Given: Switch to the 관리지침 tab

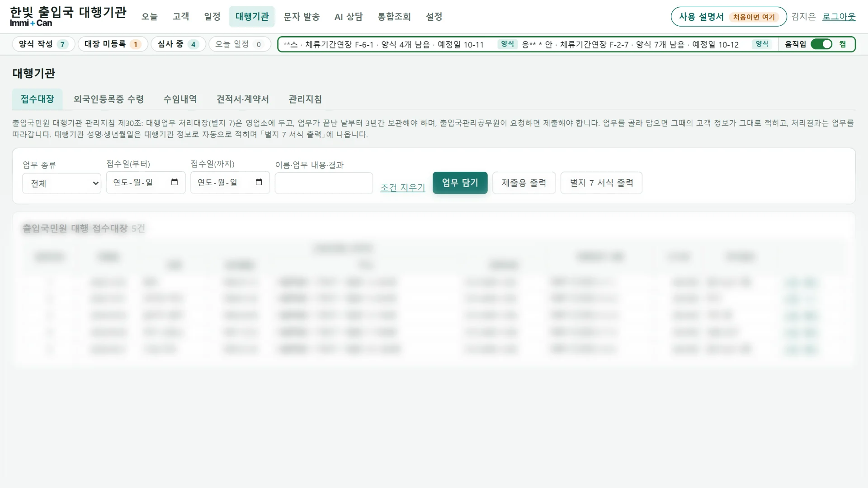Looking at the screenshot, I should (305, 99).
